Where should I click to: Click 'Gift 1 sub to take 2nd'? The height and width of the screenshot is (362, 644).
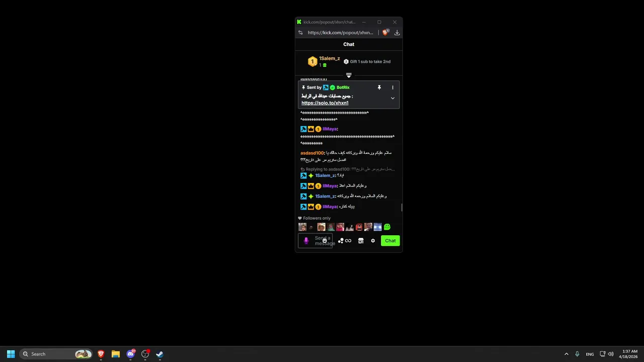pyautogui.click(x=370, y=61)
